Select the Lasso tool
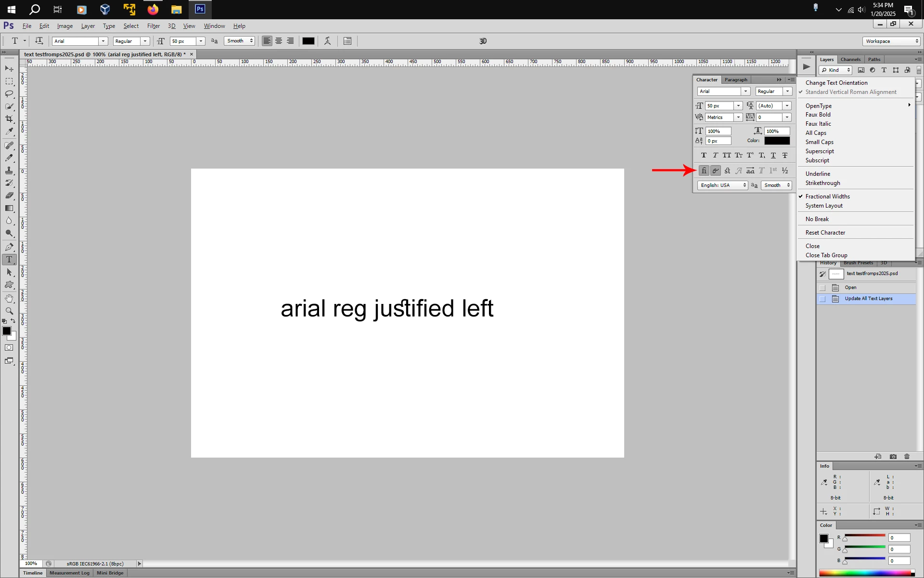This screenshot has width=924, height=578. [9, 93]
